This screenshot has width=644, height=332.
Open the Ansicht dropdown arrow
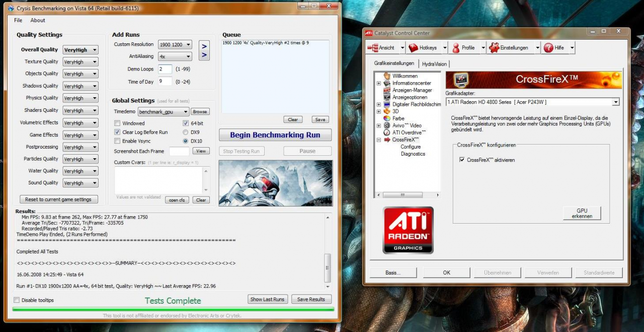coord(402,48)
